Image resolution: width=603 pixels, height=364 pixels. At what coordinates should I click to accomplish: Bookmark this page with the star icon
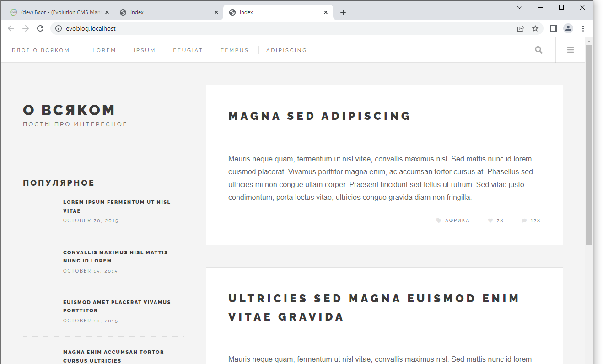click(x=535, y=28)
